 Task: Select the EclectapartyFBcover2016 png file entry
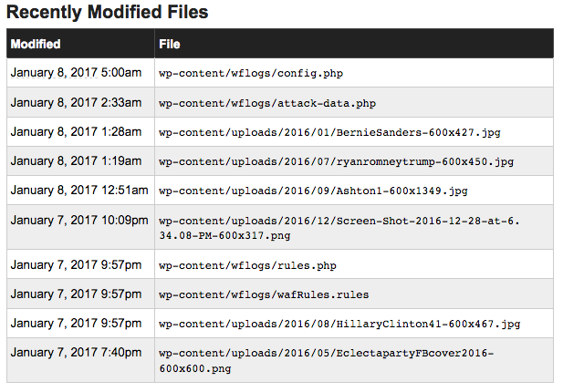(324, 360)
